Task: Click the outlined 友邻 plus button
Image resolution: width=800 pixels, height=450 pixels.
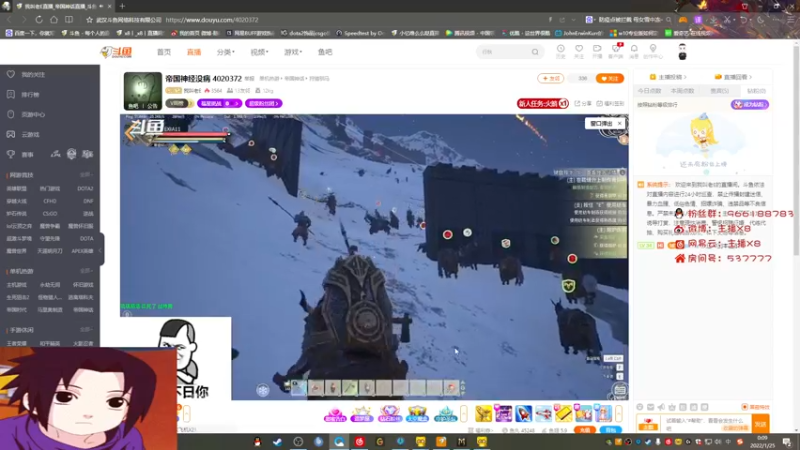Action: click(x=551, y=79)
